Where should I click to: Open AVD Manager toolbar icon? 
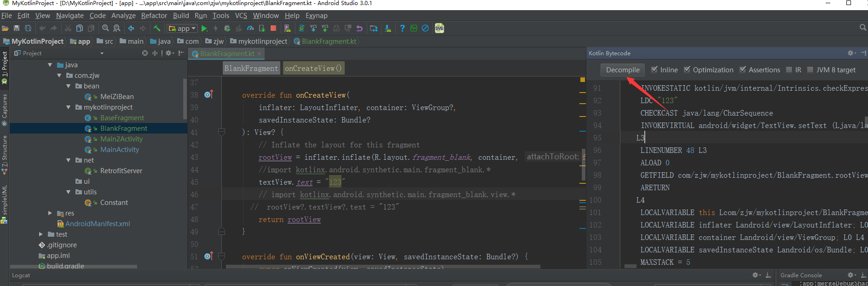[287, 28]
